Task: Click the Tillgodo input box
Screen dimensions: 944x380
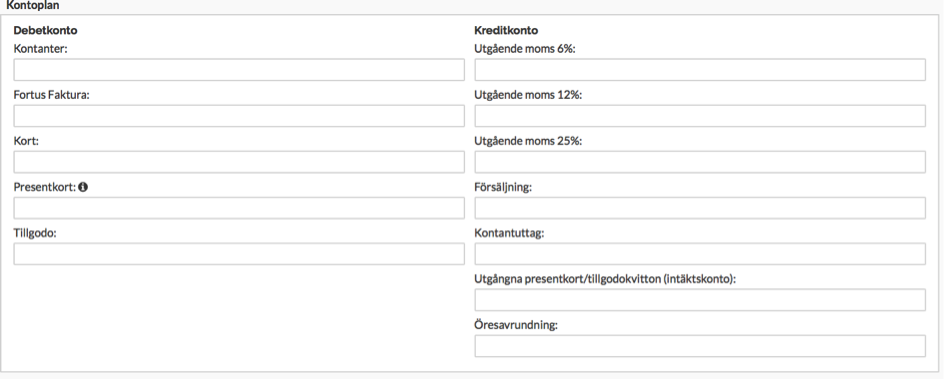Action: [239, 254]
